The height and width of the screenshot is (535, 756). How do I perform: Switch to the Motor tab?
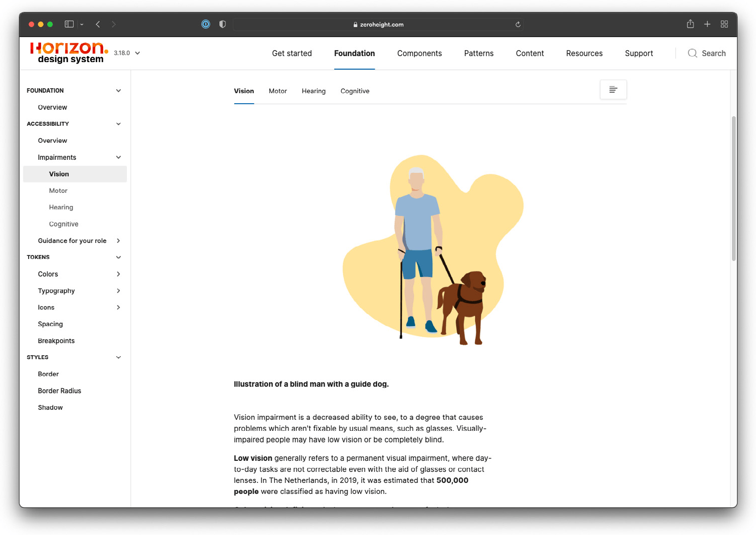(278, 91)
